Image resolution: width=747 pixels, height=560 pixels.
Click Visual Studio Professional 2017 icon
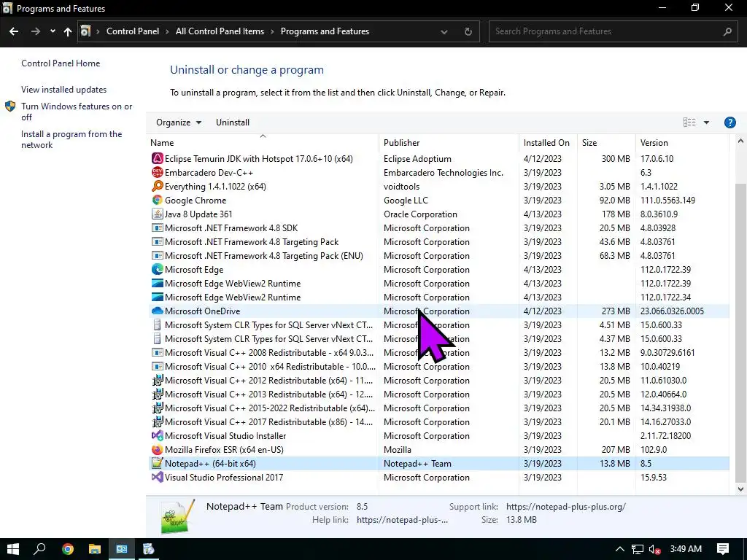pos(158,477)
